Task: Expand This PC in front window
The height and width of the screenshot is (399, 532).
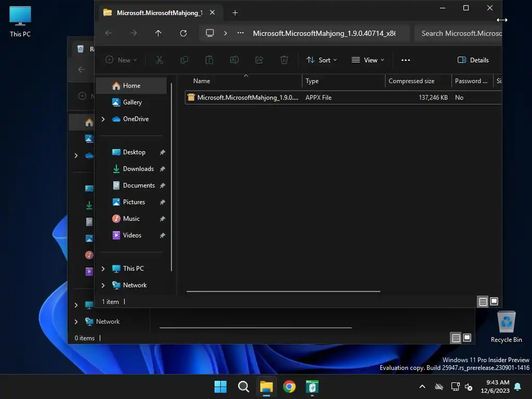Action: (103, 269)
